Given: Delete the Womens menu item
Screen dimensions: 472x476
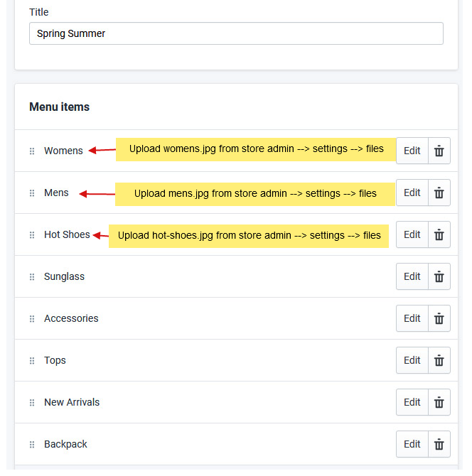Looking at the screenshot, I should point(439,151).
